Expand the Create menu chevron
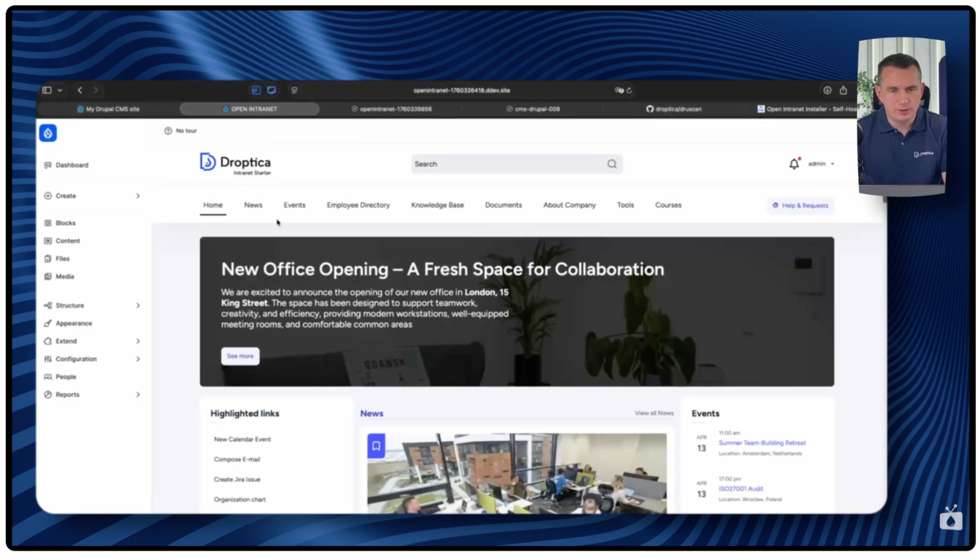The height and width of the screenshot is (557, 980). pos(138,196)
